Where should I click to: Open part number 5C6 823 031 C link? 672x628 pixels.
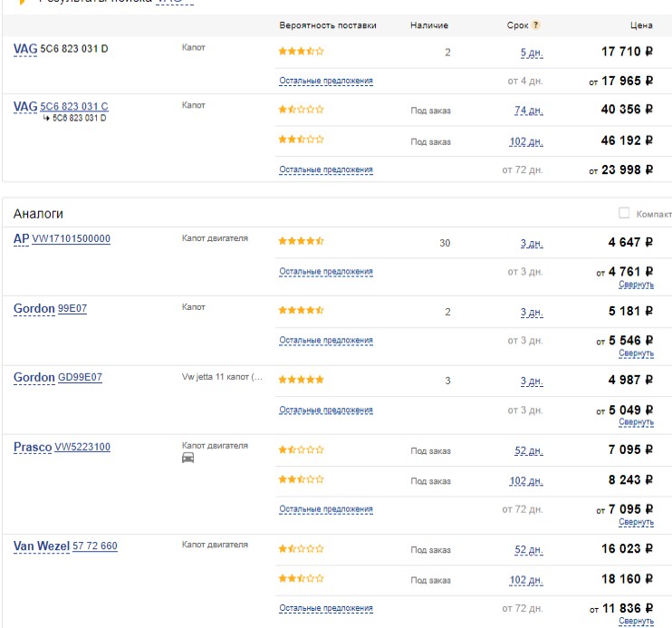(74, 106)
